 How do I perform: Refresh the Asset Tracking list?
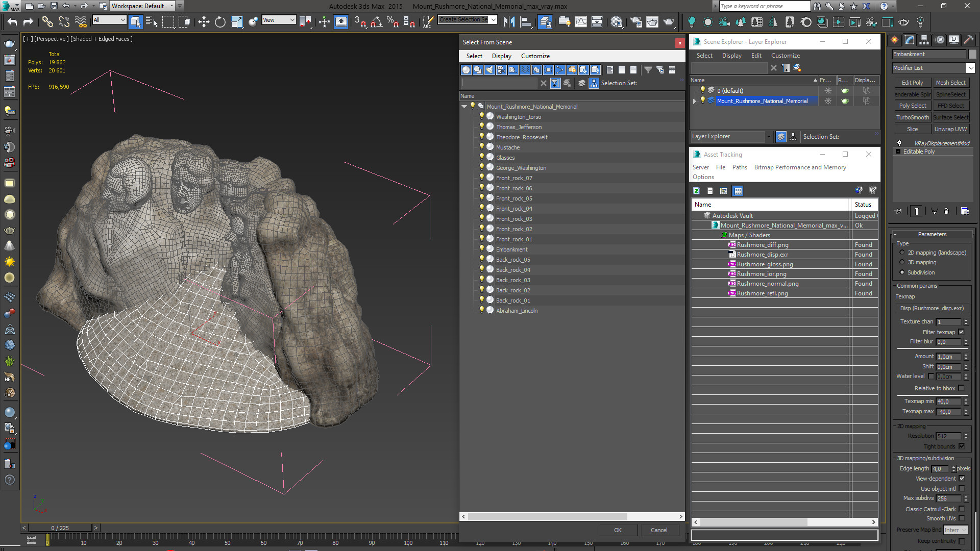click(696, 191)
